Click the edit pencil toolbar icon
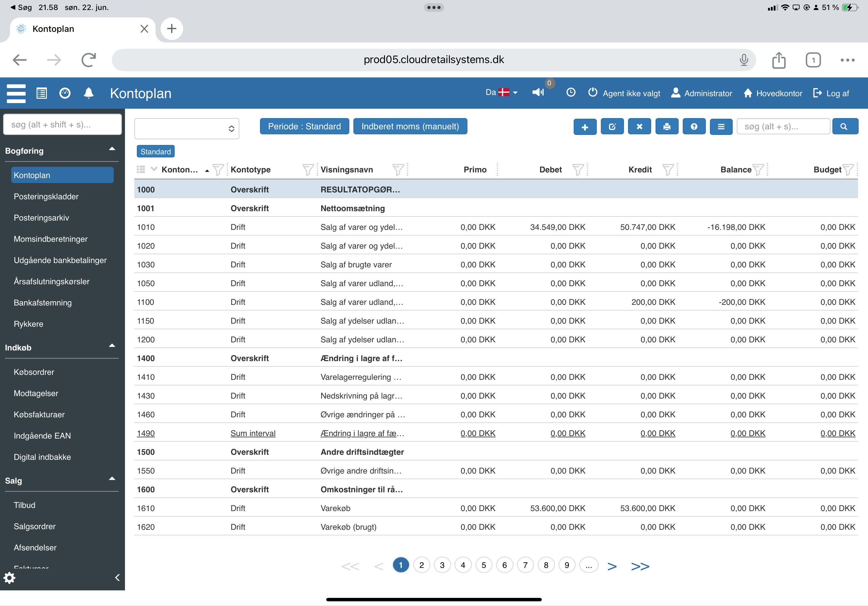868x606 pixels. (x=612, y=127)
